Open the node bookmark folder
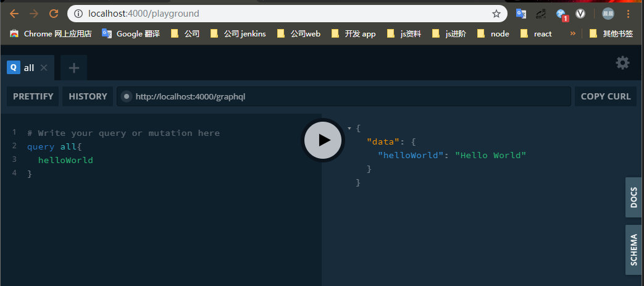644x286 pixels. click(493, 34)
